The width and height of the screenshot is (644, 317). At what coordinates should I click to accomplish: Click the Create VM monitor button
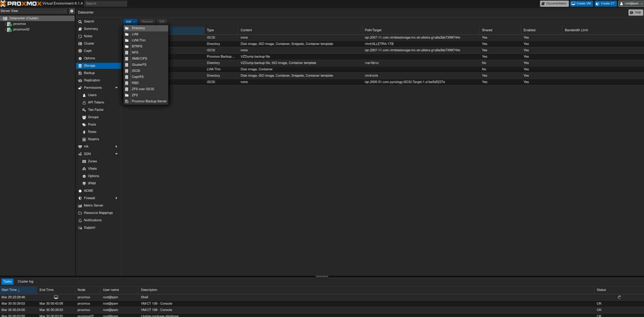coord(581,3)
